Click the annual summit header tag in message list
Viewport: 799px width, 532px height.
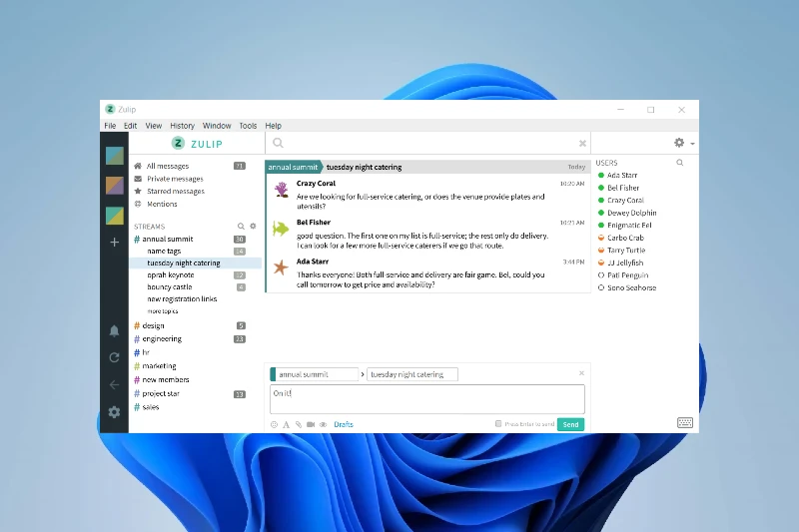293,167
